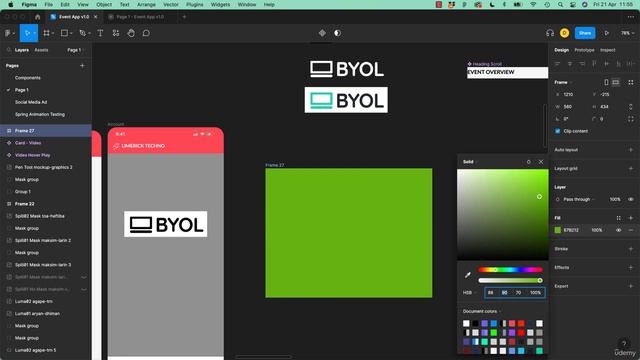
Task: Click the search icon in Layers panel
Action: click(9, 50)
